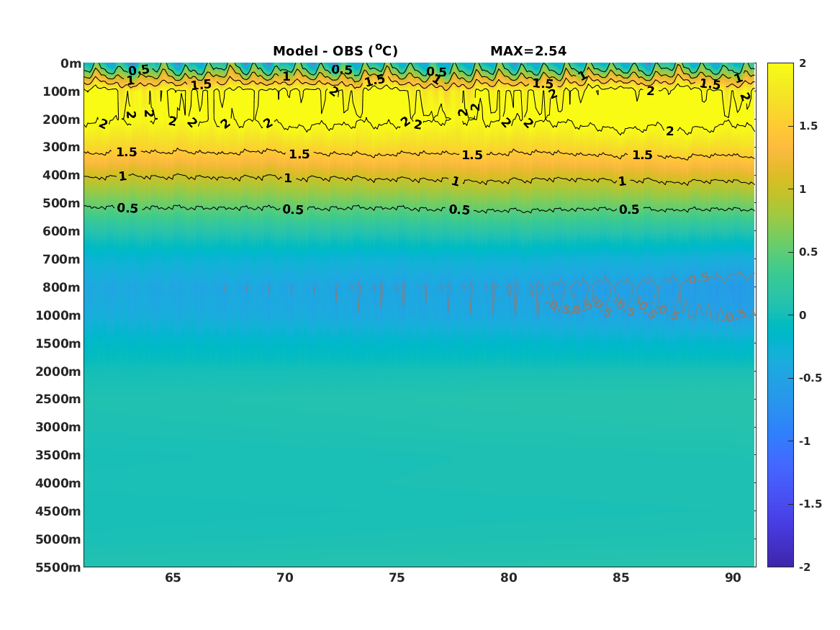Click the '65' x-axis tick label

point(173,578)
